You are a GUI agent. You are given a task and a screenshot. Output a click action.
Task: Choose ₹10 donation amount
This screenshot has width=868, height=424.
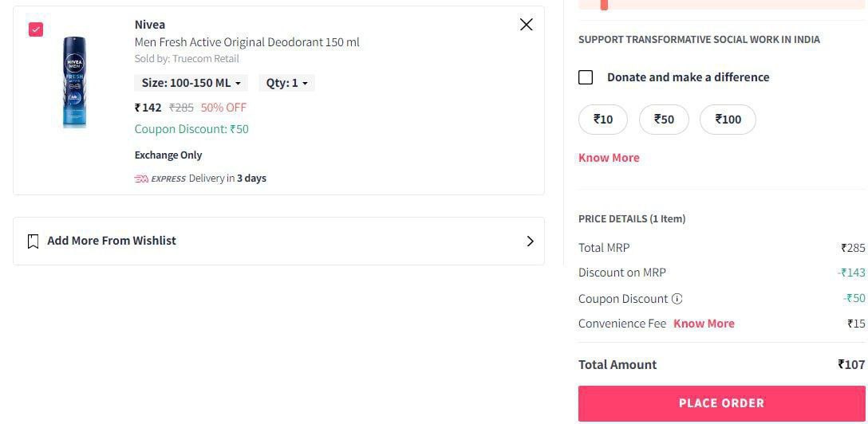pos(603,120)
